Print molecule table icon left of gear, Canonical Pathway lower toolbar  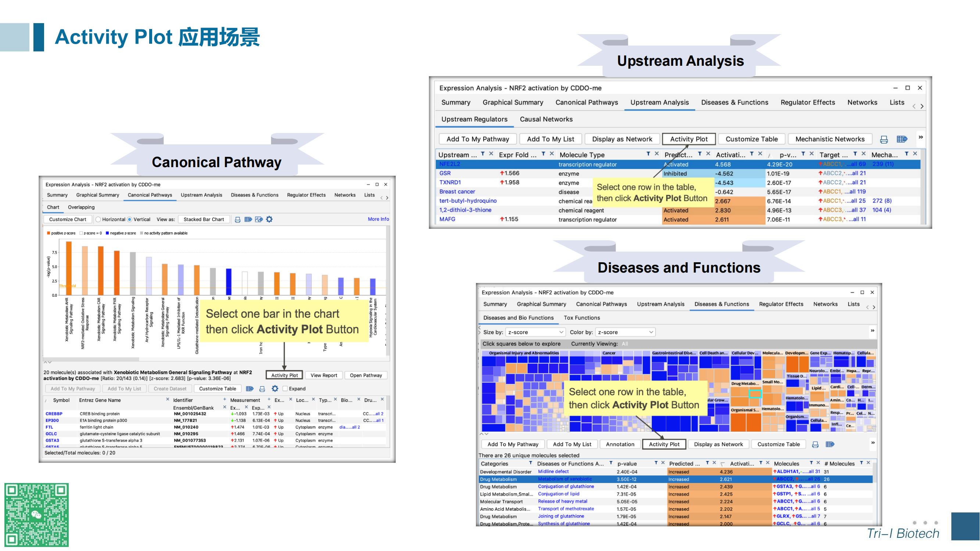[x=262, y=389]
